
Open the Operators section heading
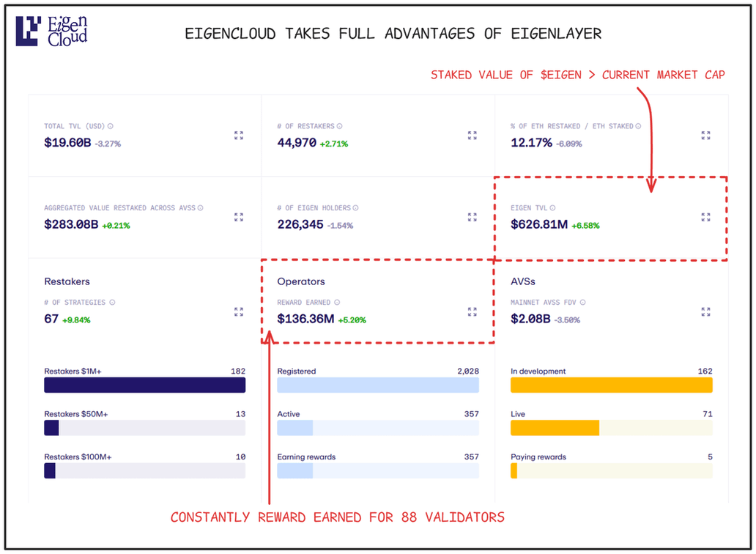(301, 281)
